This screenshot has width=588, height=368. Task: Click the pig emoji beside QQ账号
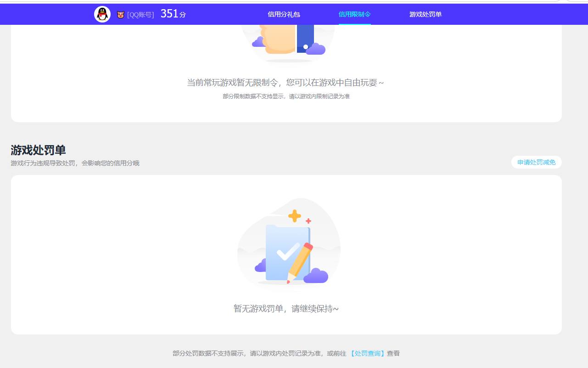(121, 15)
